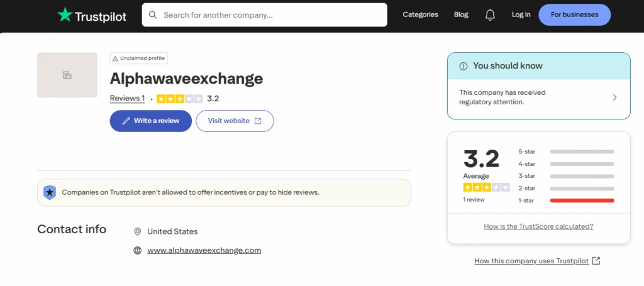Click the Trustpilot star logo
Screen dimensions: 644x286
coord(65,14)
